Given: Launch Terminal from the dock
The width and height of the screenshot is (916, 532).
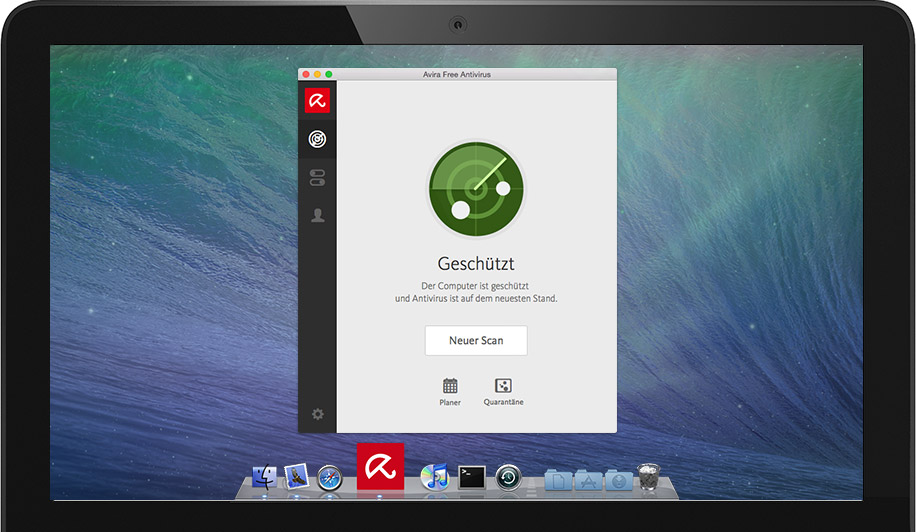Looking at the screenshot, I should tap(471, 477).
